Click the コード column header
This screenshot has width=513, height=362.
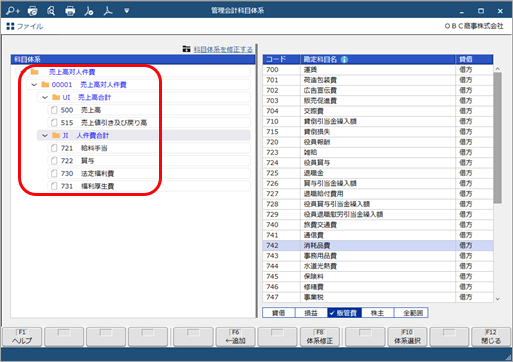(281, 59)
